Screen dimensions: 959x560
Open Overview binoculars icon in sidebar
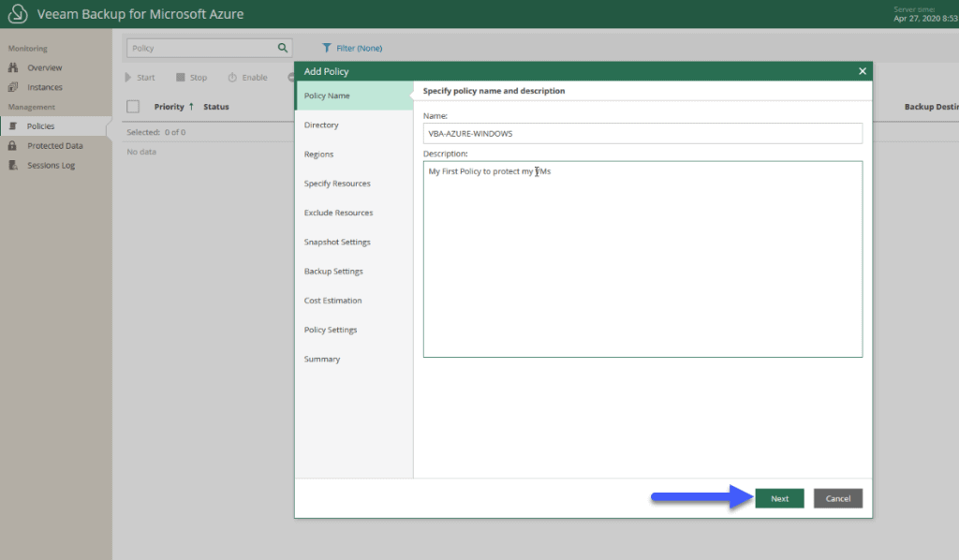pyautogui.click(x=13, y=67)
